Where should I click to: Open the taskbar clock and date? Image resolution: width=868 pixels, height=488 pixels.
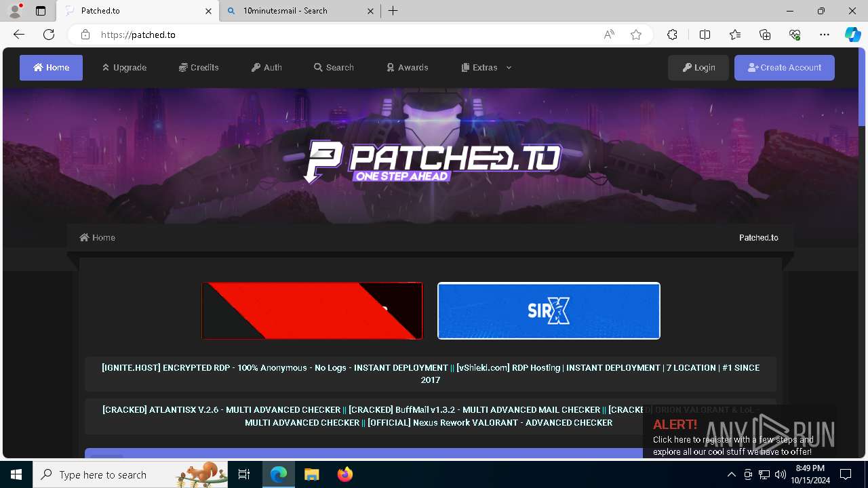tap(810, 474)
